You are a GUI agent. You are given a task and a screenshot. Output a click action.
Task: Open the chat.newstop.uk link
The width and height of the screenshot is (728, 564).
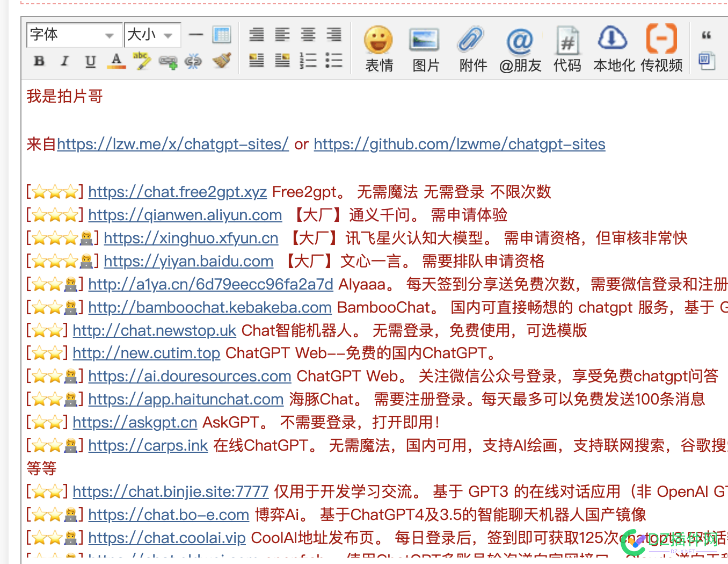tap(155, 330)
